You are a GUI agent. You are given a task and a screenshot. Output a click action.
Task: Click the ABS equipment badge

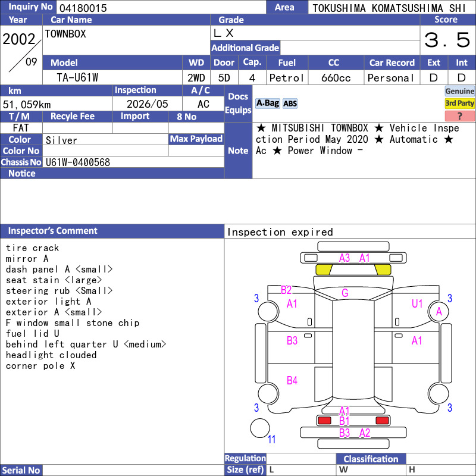[x=290, y=104]
